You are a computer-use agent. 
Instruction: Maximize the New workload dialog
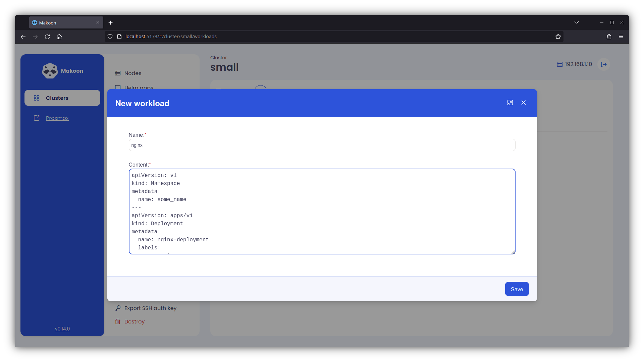point(510,103)
